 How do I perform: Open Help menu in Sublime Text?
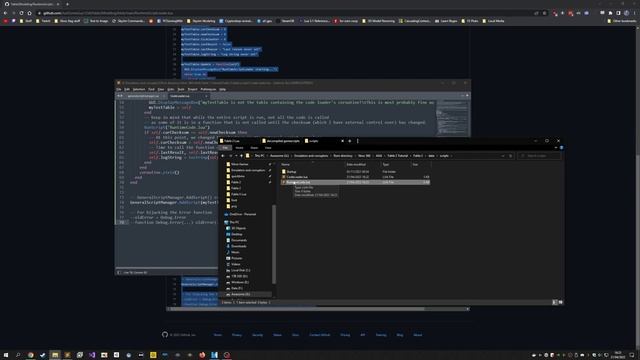[x=222, y=89]
